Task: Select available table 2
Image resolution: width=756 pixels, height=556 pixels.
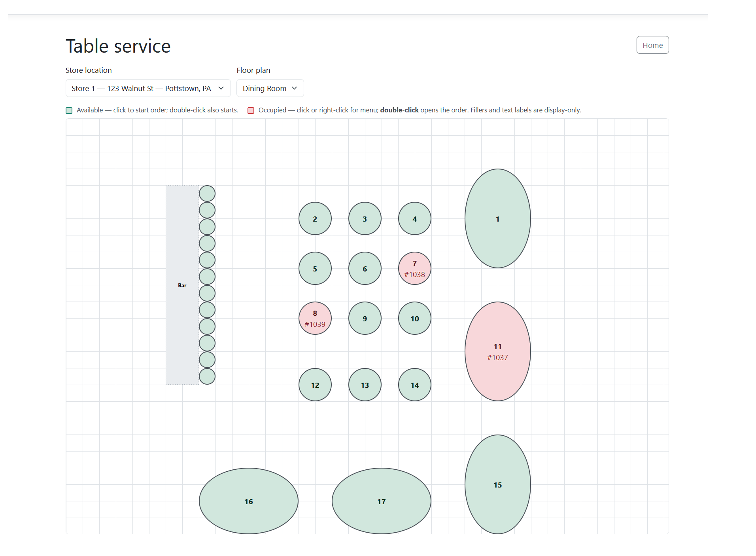Action: (x=315, y=218)
